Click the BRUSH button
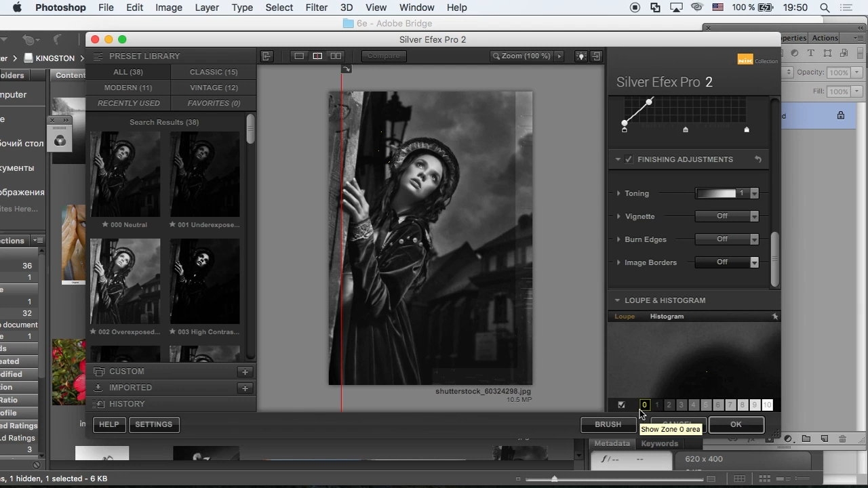Image resolution: width=868 pixels, height=488 pixels. point(608,424)
